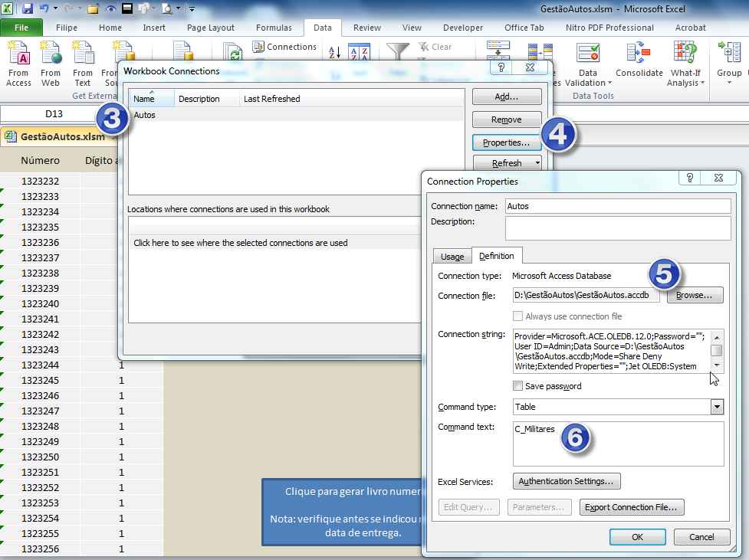This screenshot has height=560, width=749.
Task: Sort connections by the Last Refreshed column header
Action: [272, 99]
